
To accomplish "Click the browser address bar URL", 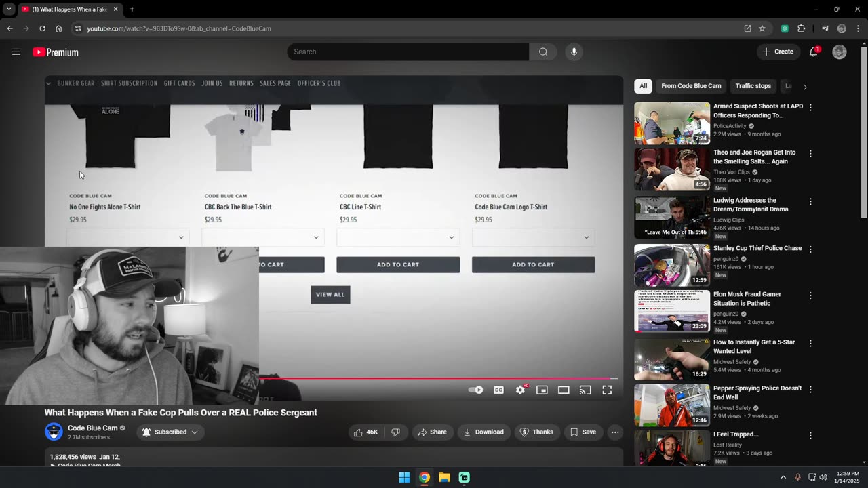I will click(x=179, y=28).
